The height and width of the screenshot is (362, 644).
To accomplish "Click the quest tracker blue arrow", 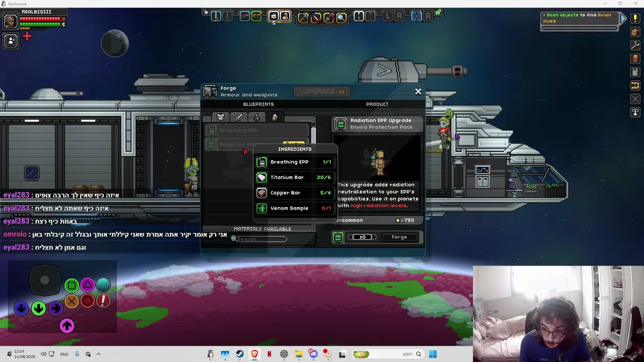I will pos(623,19).
